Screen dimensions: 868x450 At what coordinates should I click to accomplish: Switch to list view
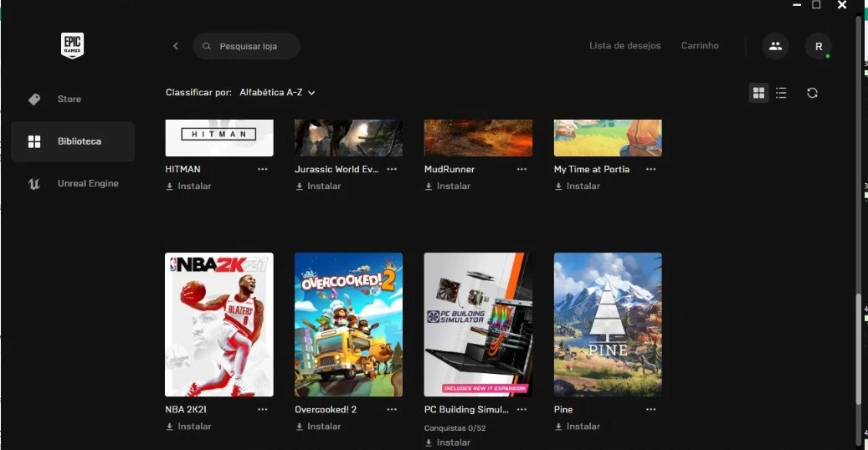(781, 93)
